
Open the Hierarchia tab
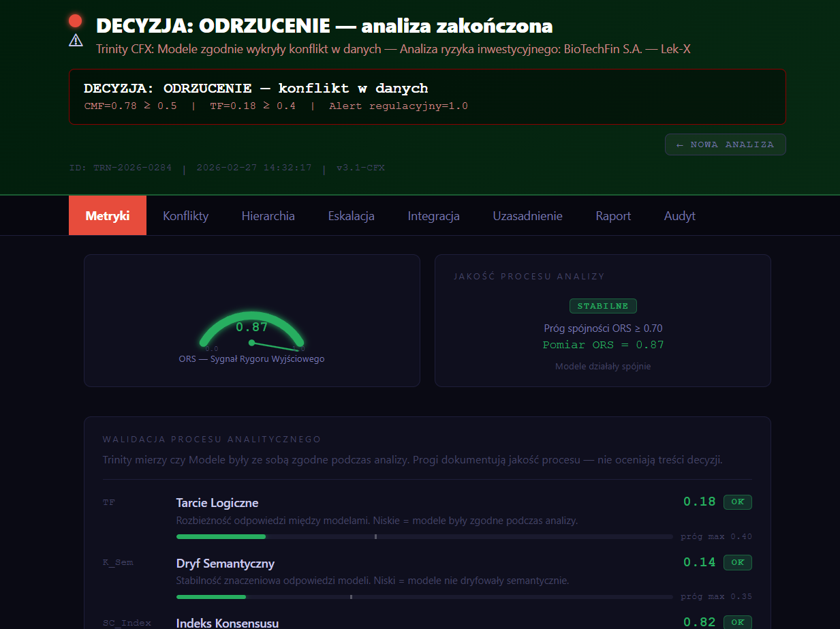coord(268,216)
